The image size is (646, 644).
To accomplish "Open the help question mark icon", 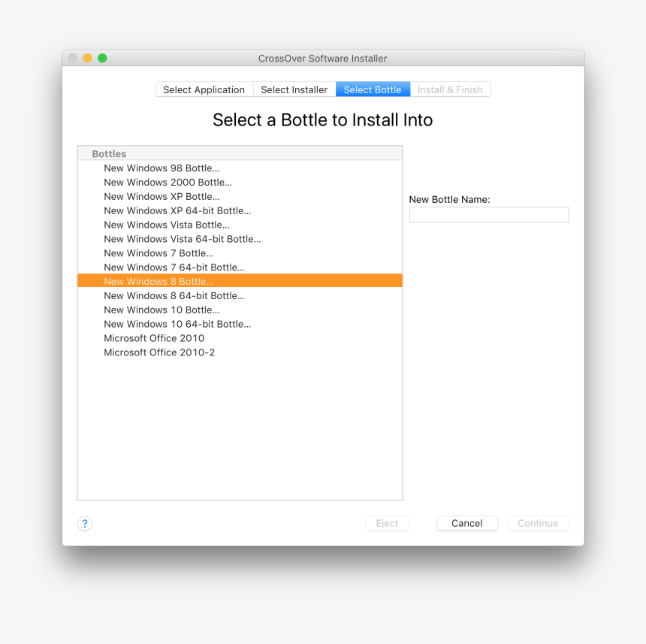I will (85, 523).
